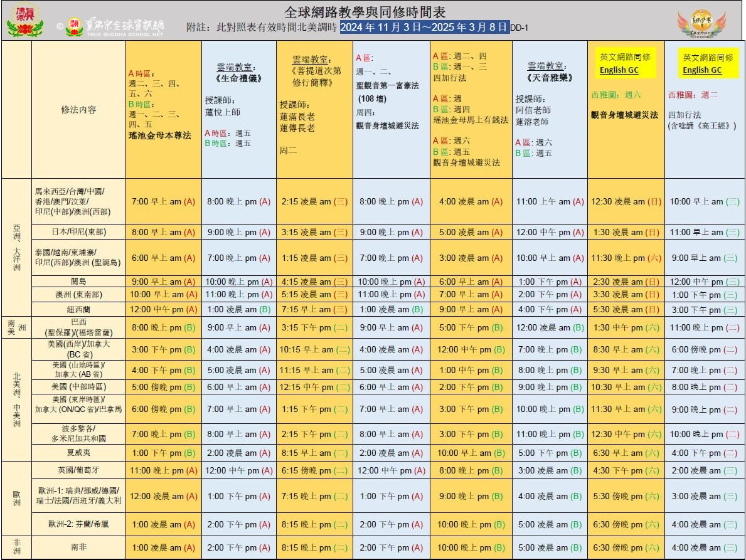Open the English GC link for 西雅圖 週二
Image resolution: width=746 pixels, height=560 pixels.
(x=702, y=70)
